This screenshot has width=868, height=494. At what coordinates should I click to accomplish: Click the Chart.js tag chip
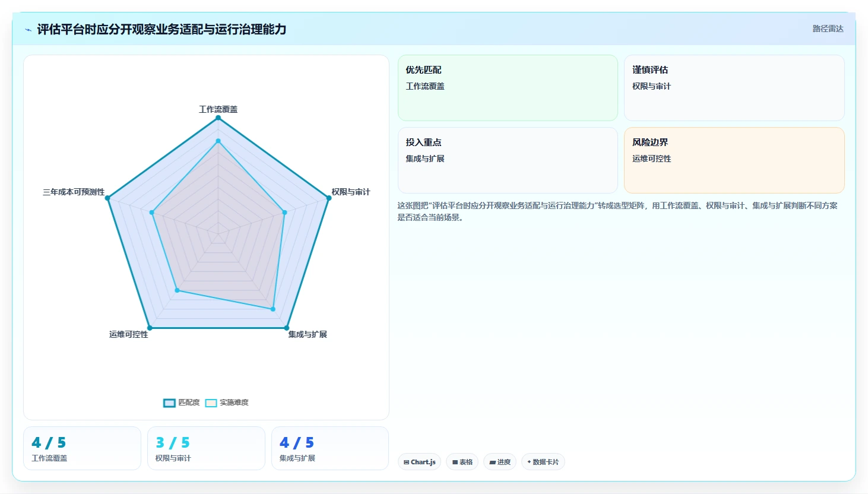[x=419, y=462]
